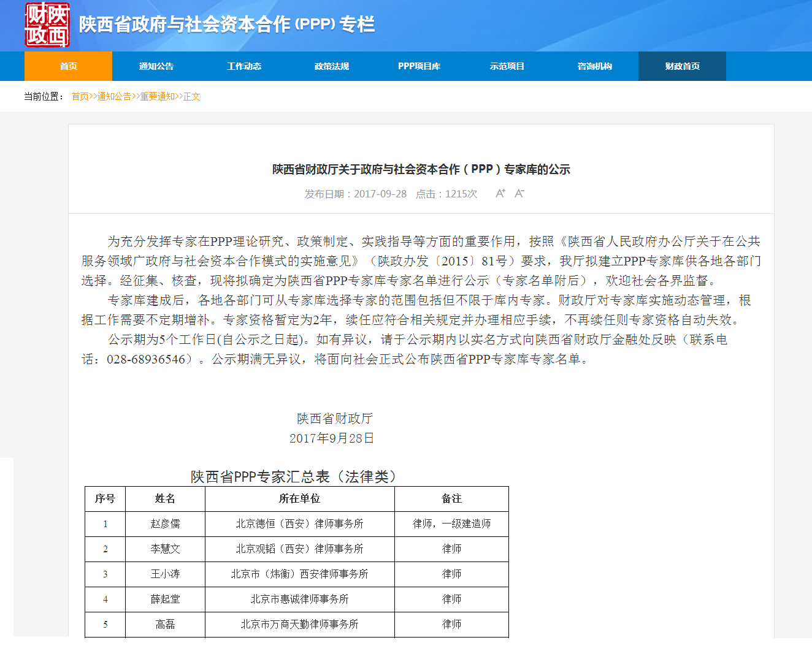Click the 姓名 column header
Screen dimensions: 812x651
click(x=165, y=499)
